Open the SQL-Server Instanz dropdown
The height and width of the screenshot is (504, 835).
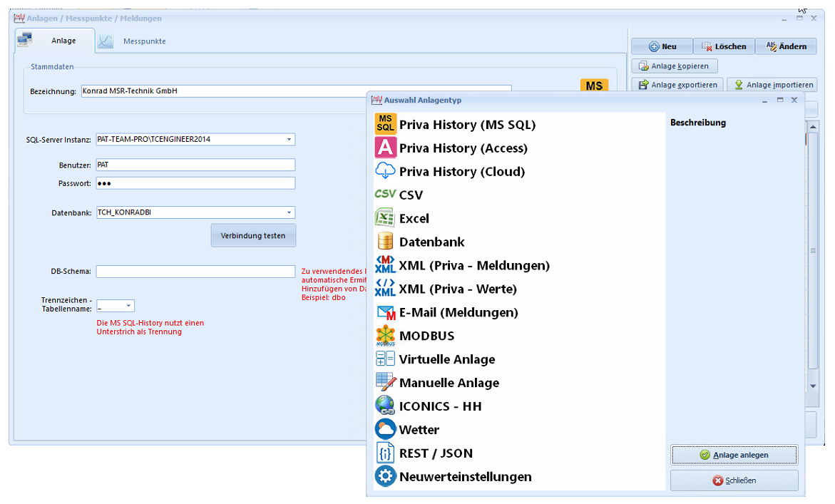click(x=290, y=140)
